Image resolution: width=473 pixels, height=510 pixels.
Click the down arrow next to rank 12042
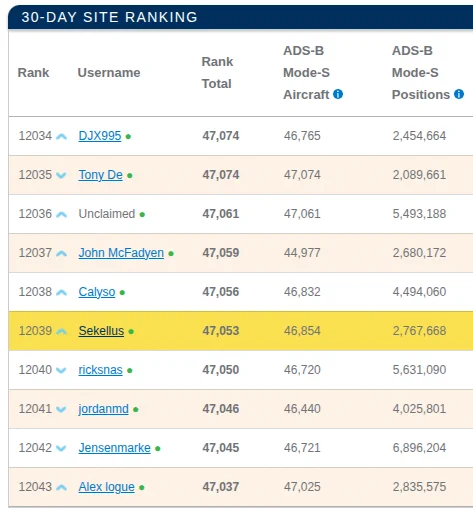61,448
